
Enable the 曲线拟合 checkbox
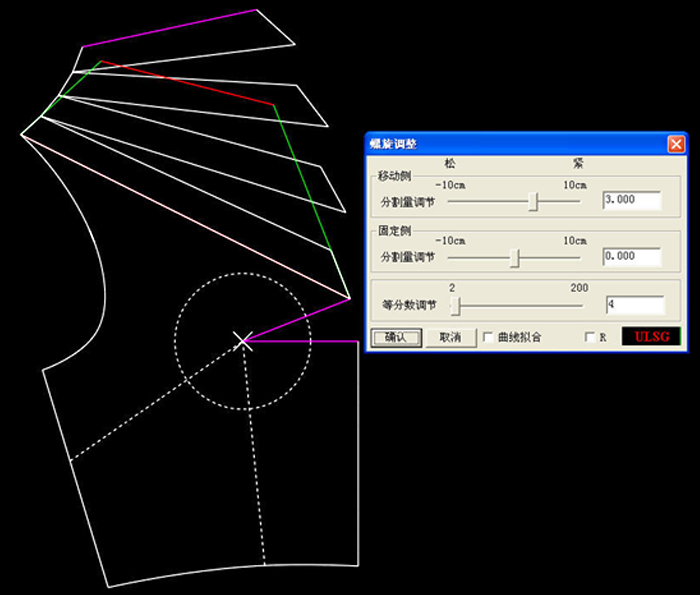(x=488, y=337)
